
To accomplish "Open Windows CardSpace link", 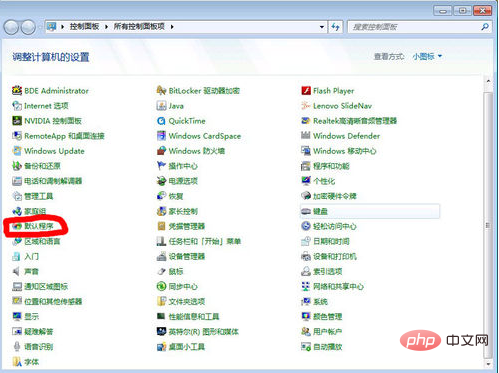I will point(205,136).
